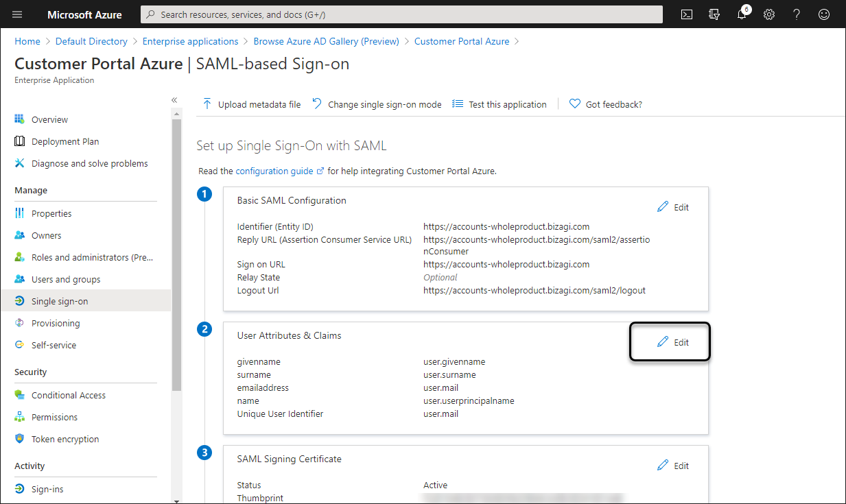This screenshot has height=504, width=846.
Task: Click the Permissions sidebar icon
Action: 19,417
